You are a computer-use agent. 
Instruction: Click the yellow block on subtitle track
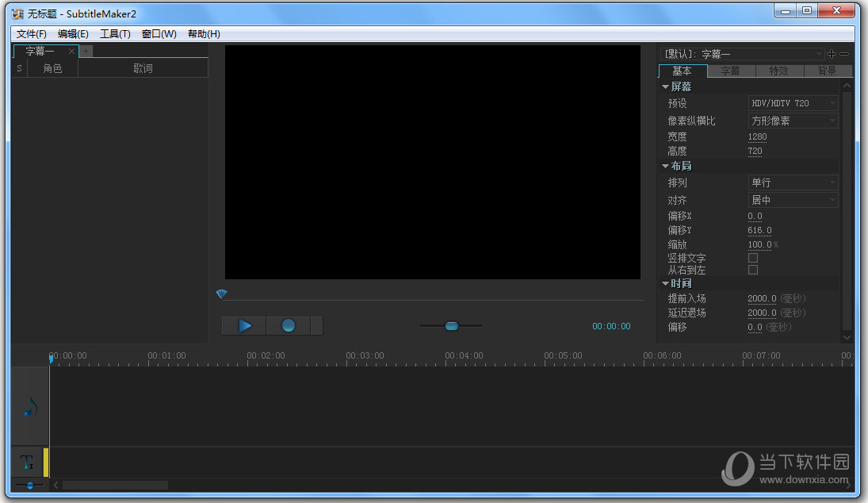[x=47, y=462]
